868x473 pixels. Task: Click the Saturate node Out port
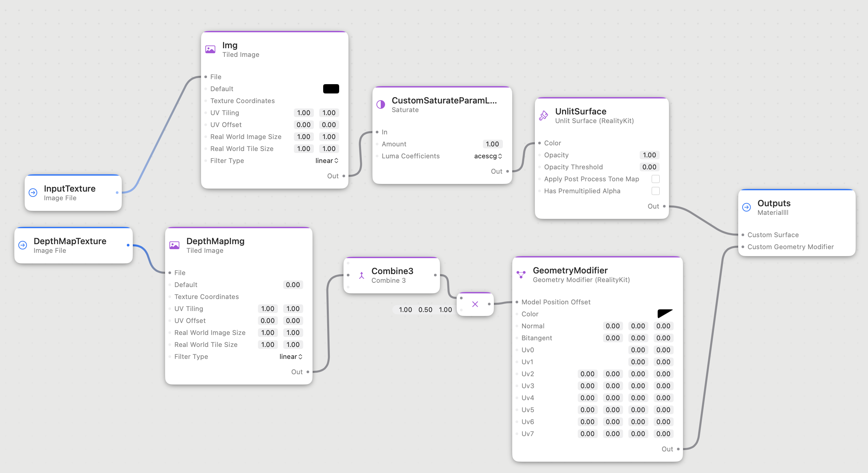(508, 171)
